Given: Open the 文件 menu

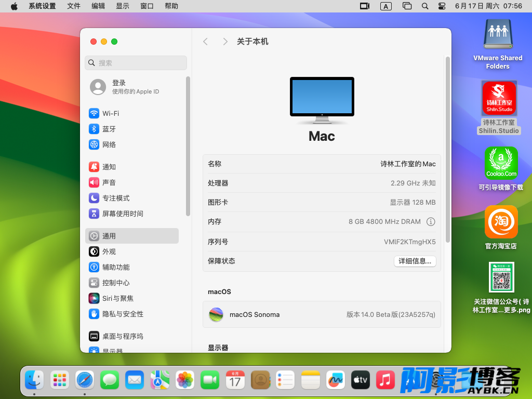Looking at the screenshot, I should [x=74, y=6].
